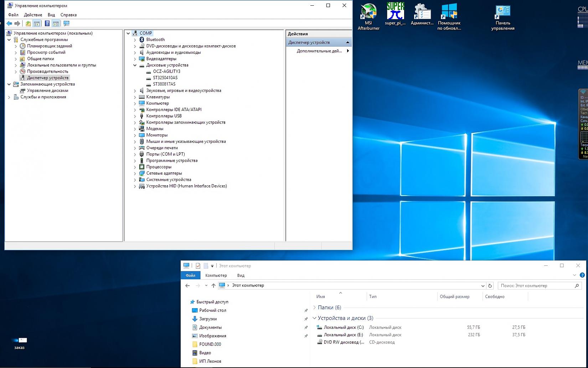
Task: Toggle the show/hide console tree toolbar button
Action: coord(37,24)
